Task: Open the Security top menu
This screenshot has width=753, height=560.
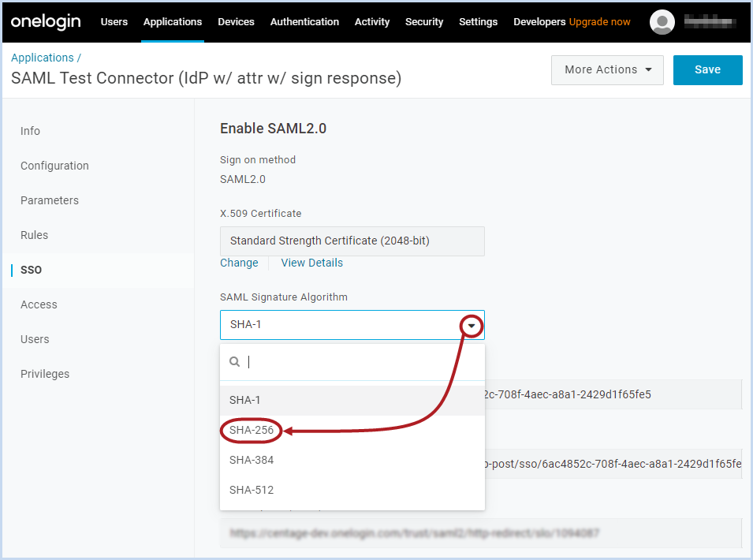Action: click(x=424, y=22)
